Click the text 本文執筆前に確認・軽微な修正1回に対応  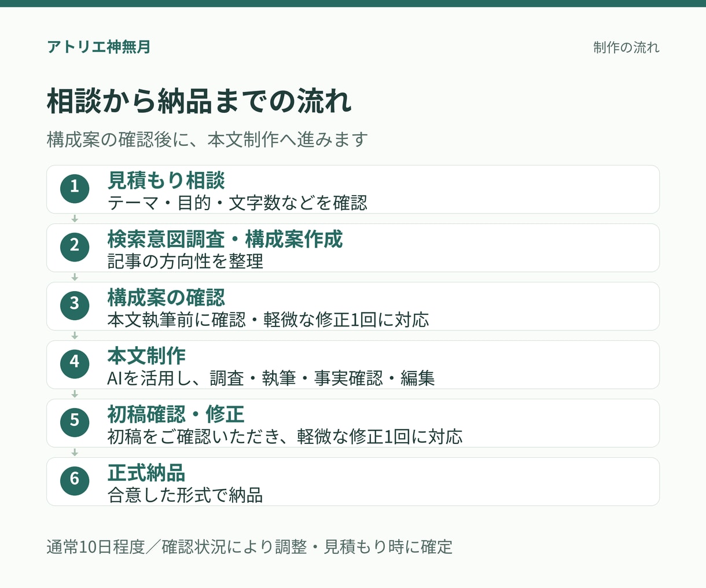269,320
